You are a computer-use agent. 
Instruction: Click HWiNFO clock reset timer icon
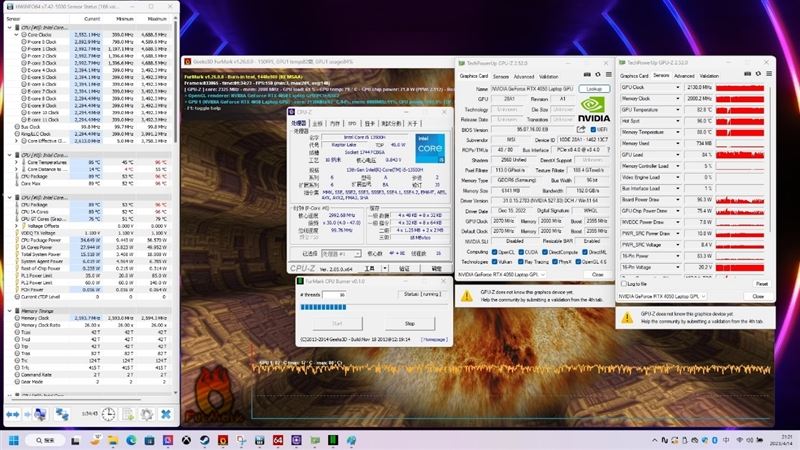[x=108, y=414]
